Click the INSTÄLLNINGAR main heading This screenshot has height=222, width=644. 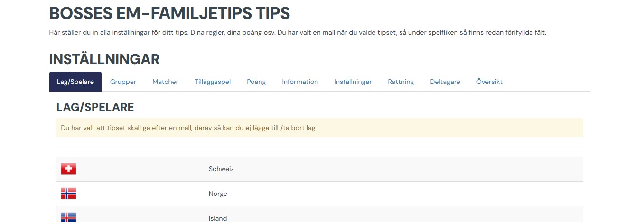[104, 59]
